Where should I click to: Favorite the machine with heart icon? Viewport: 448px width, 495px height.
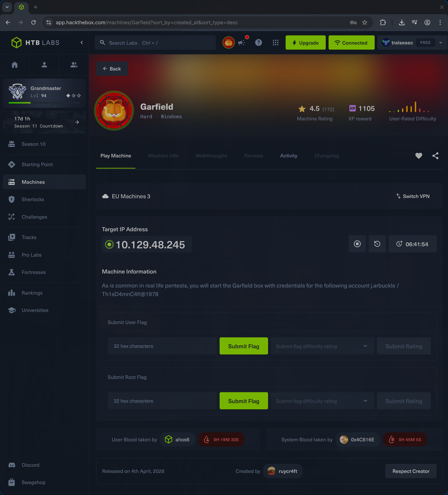(419, 156)
